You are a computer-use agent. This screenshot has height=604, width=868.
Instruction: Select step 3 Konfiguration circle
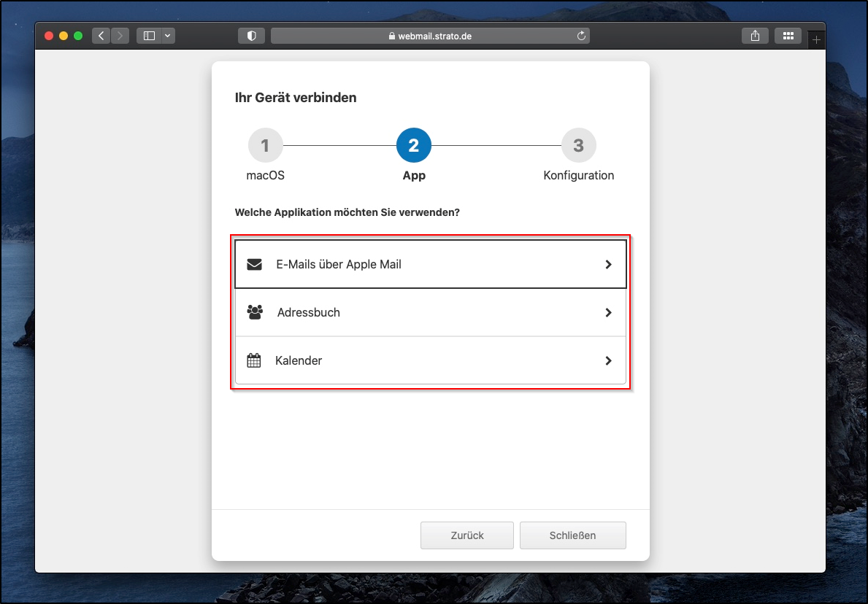point(578,146)
